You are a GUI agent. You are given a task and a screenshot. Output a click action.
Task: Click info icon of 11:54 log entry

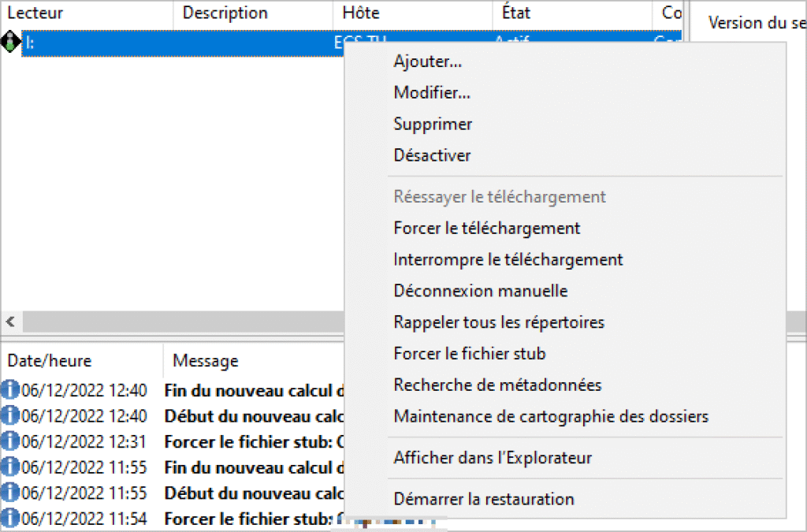point(10,519)
